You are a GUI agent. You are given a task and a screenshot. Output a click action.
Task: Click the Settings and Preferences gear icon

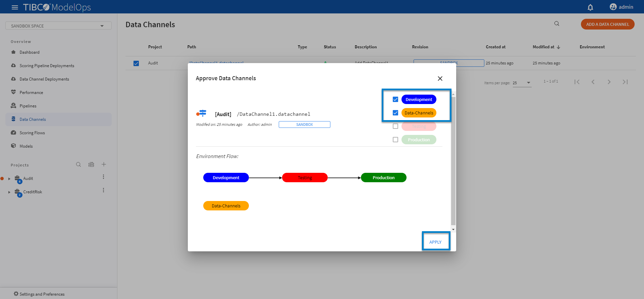point(16,294)
